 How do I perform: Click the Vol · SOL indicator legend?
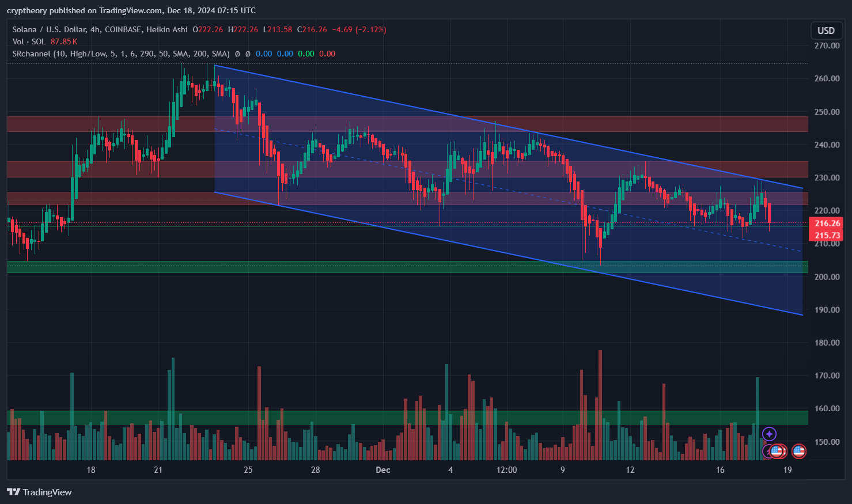(29, 41)
